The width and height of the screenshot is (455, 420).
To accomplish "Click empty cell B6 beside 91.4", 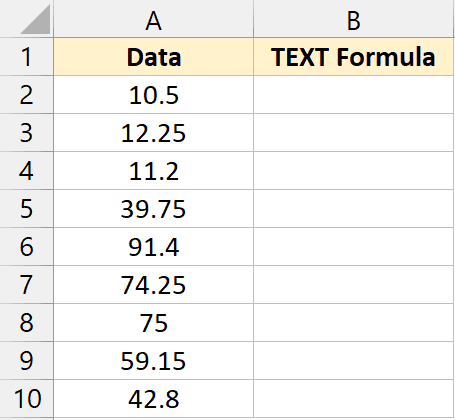I will pyautogui.click(x=354, y=247).
